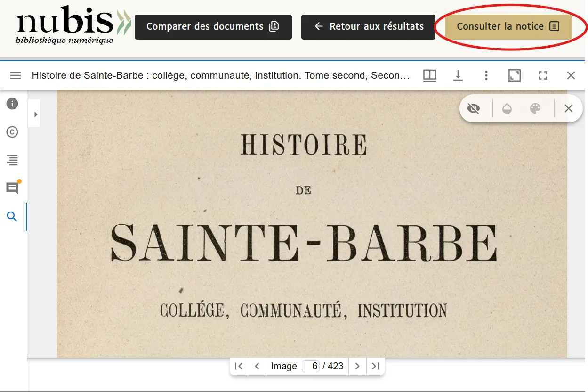Open the color palette adjustment
This screenshot has height=392, width=588.
coord(535,108)
